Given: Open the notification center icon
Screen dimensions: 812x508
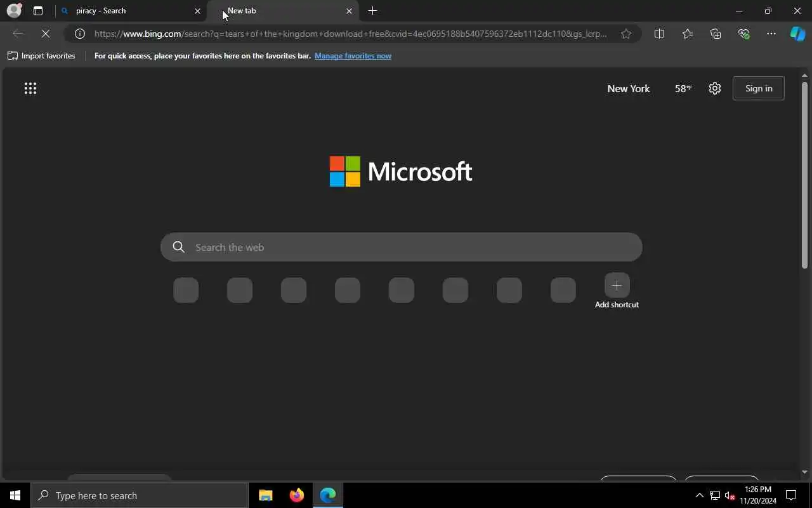Looking at the screenshot, I should 791,495.
